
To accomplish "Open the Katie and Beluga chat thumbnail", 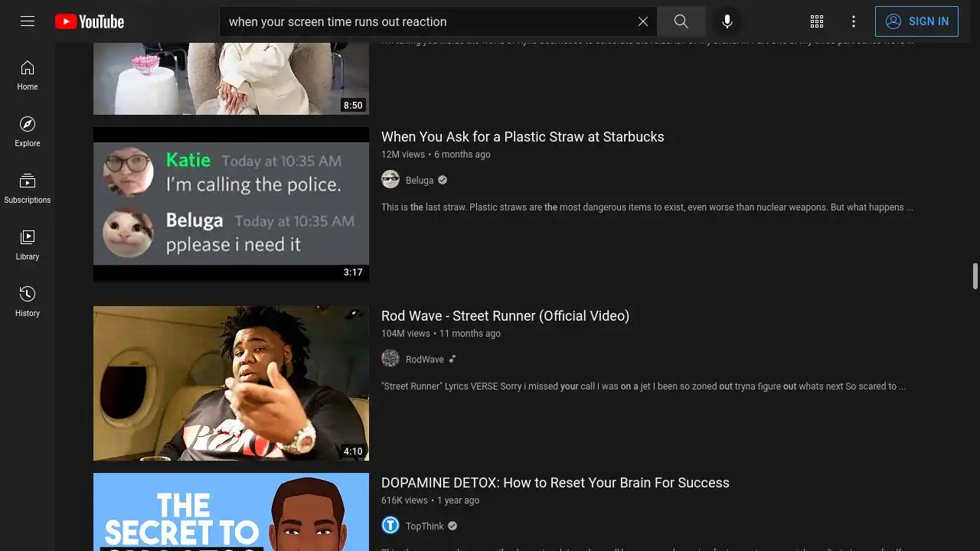I will (x=231, y=204).
